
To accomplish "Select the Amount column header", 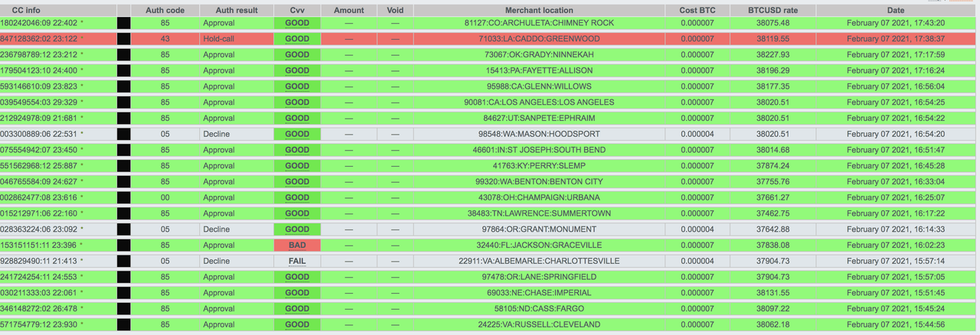I will (349, 11).
